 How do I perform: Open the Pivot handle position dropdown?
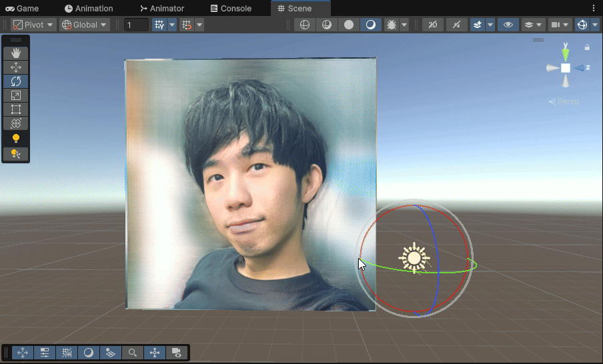coord(33,25)
